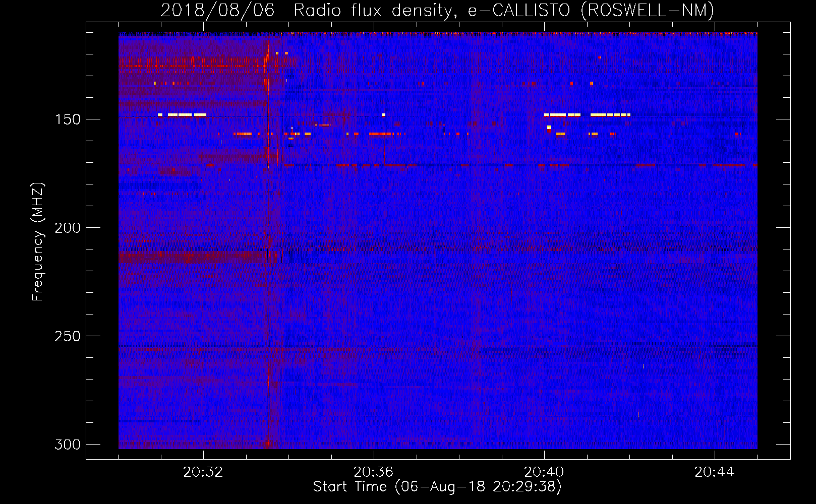Click the "Frequency (MHZ)" axis label
This screenshot has width=816, height=504.
pos(37,242)
